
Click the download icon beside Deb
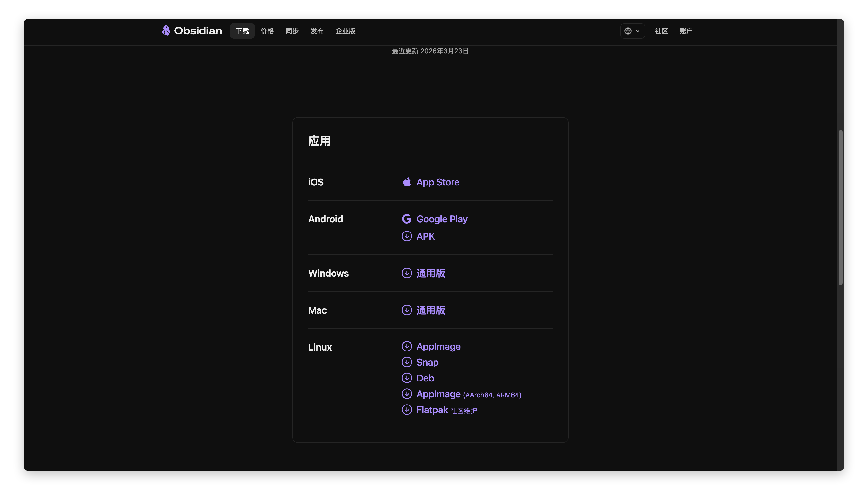[x=407, y=378]
